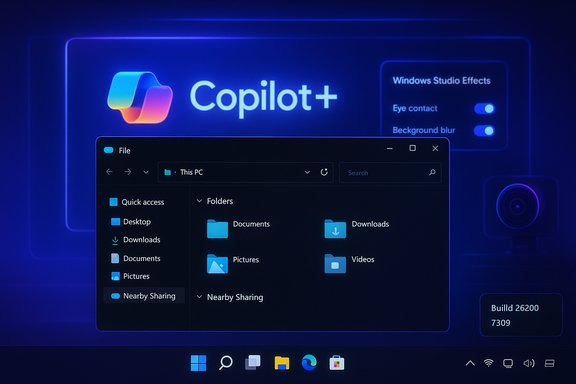Open volume speaker tray icon
Screen dimensions: 576x384
(529, 363)
